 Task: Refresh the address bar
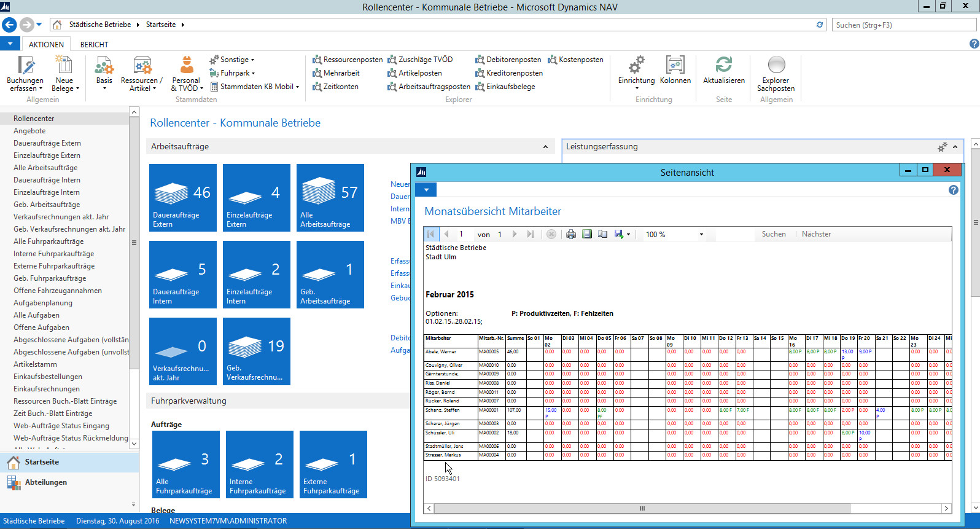pos(819,25)
